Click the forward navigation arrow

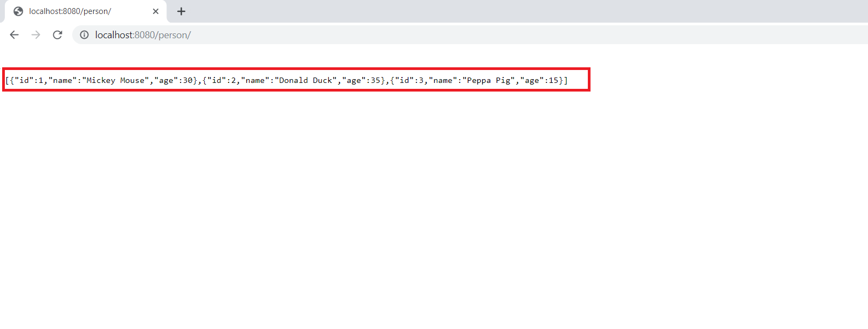[36, 35]
